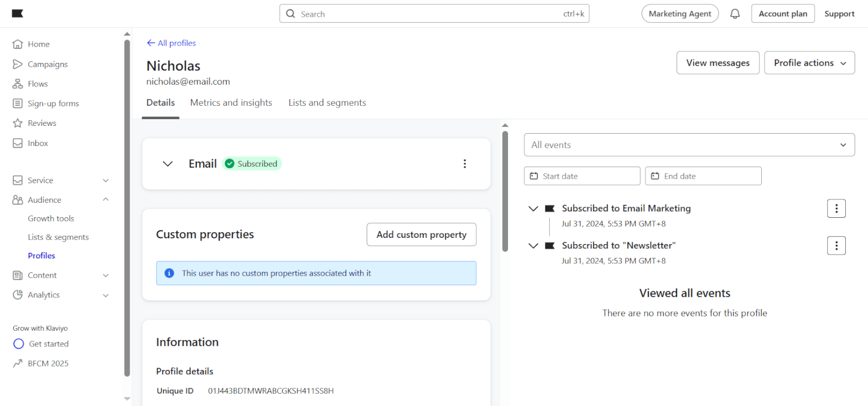Open Email channel three-dot menu
The height and width of the screenshot is (406, 868).
465,164
